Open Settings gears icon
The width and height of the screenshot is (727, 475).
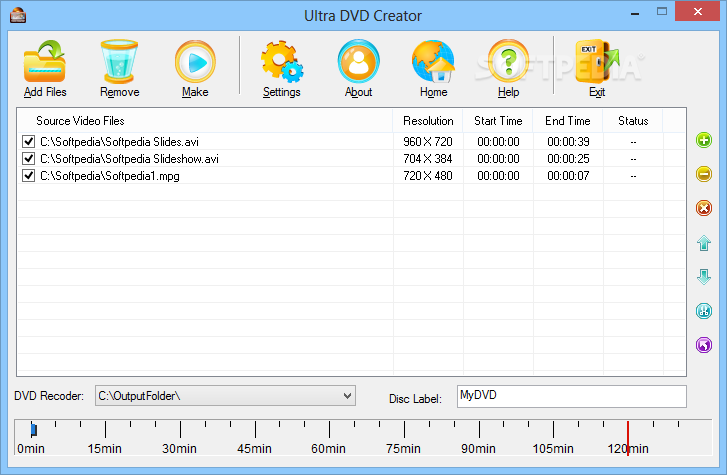click(281, 62)
